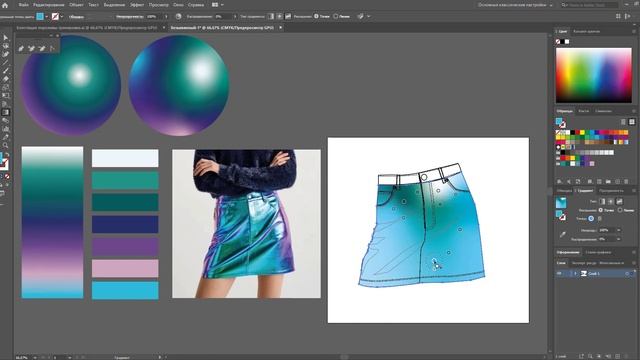Pick a color in the spectrum ramp
The image size is (640, 360).
click(593, 75)
